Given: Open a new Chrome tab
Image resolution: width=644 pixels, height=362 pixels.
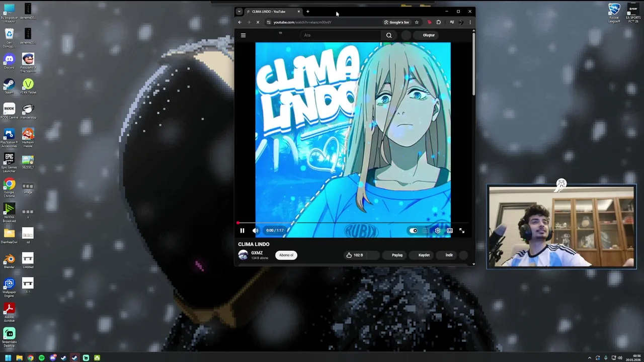Looking at the screenshot, I should tap(308, 12).
